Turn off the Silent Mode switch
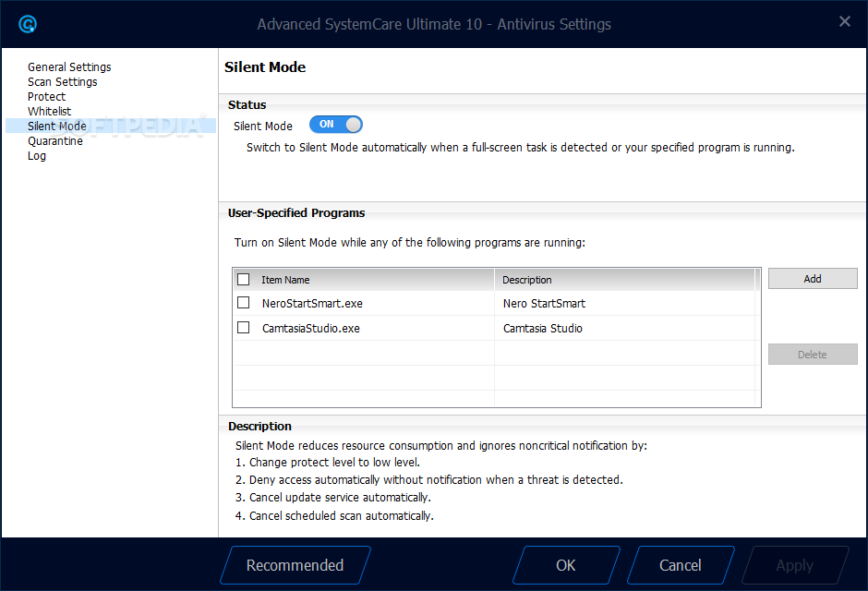The image size is (868, 591). point(336,125)
